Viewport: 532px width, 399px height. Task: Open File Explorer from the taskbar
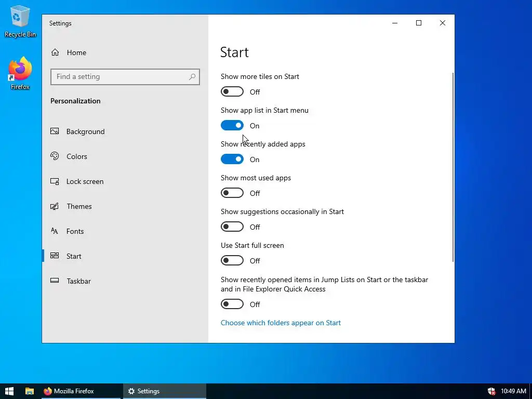point(30,391)
